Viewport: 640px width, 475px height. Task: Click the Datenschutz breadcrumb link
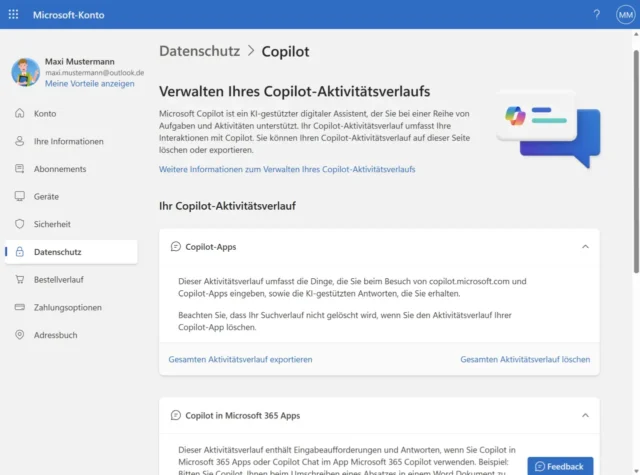coord(200,51)
